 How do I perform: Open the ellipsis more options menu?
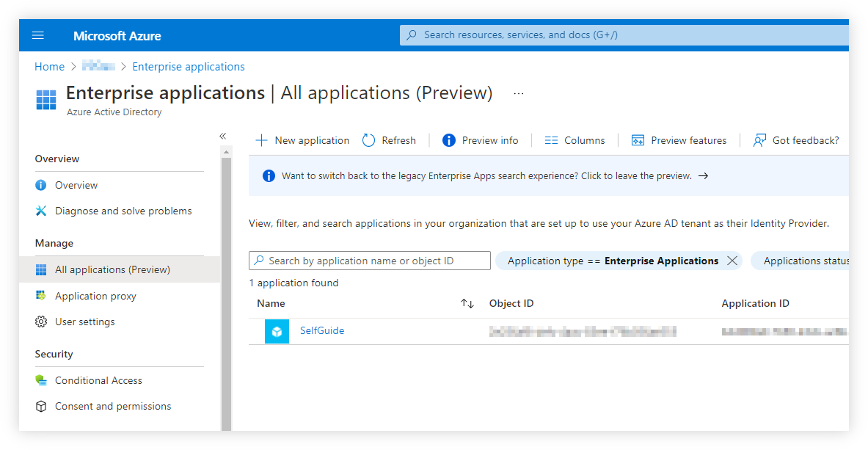pos(518,94)
